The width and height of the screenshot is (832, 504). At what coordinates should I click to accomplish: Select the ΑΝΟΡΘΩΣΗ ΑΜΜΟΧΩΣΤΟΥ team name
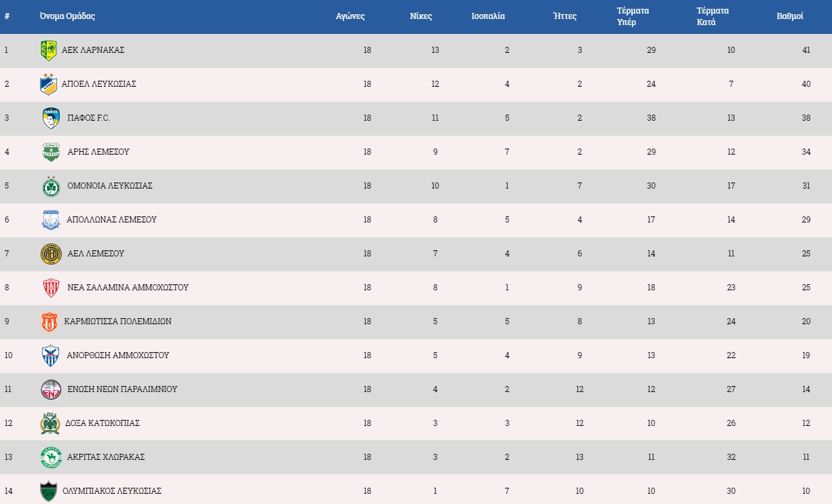(118, 355)
